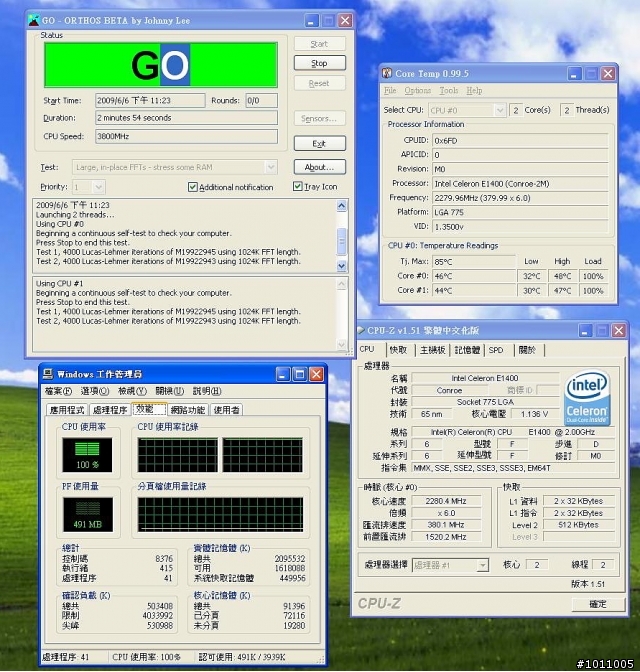Click the ORTHOS title bar app icon
The width and height of the screenshot is (640, 672).
click(33, 20)
